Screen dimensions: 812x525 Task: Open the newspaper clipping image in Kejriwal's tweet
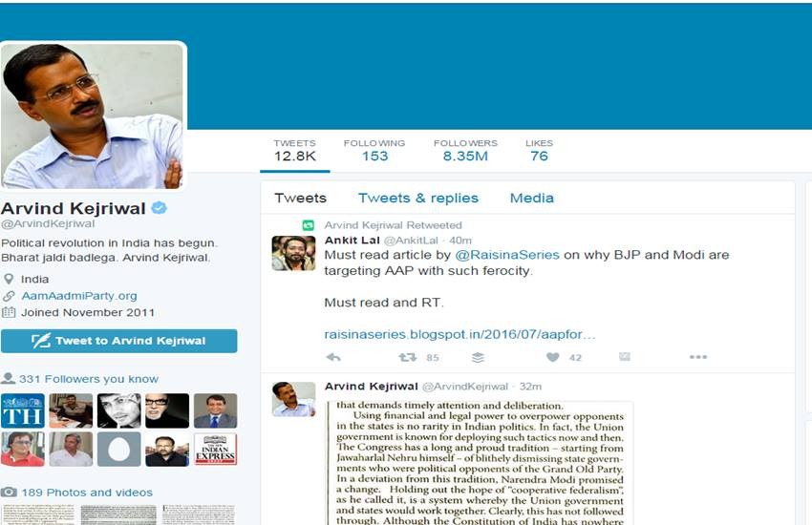pos(480,463)
